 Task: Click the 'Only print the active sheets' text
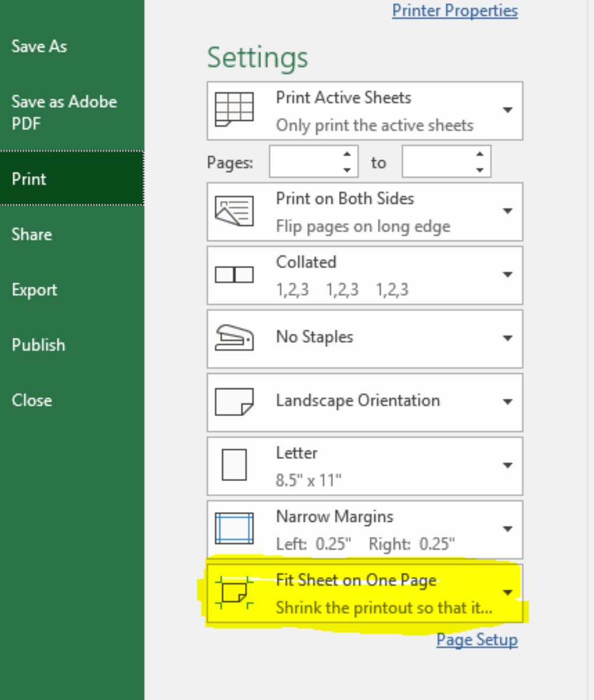375,126
